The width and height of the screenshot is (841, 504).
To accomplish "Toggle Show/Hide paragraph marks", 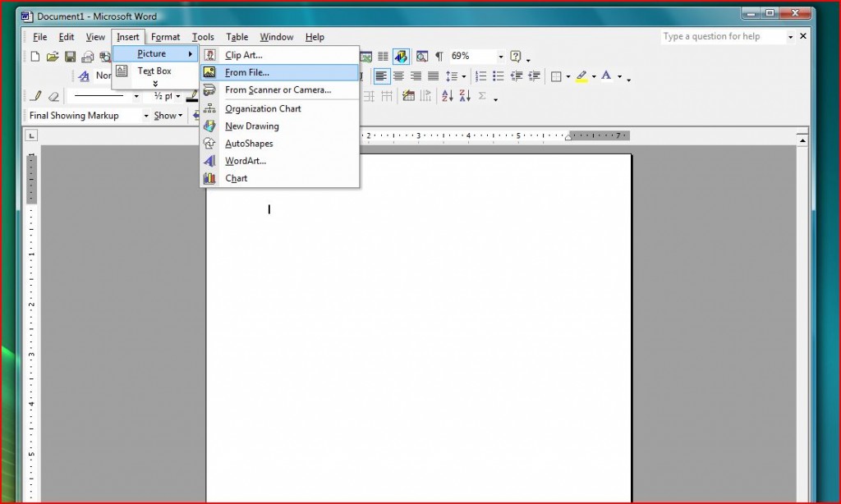I will [x=439, y=57].
